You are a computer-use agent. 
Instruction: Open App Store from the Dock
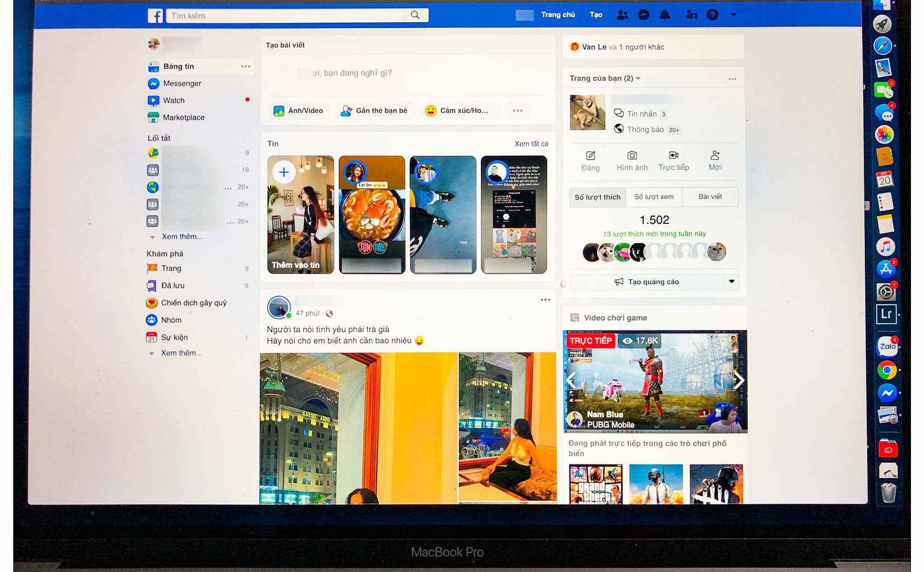click(885, 269)
